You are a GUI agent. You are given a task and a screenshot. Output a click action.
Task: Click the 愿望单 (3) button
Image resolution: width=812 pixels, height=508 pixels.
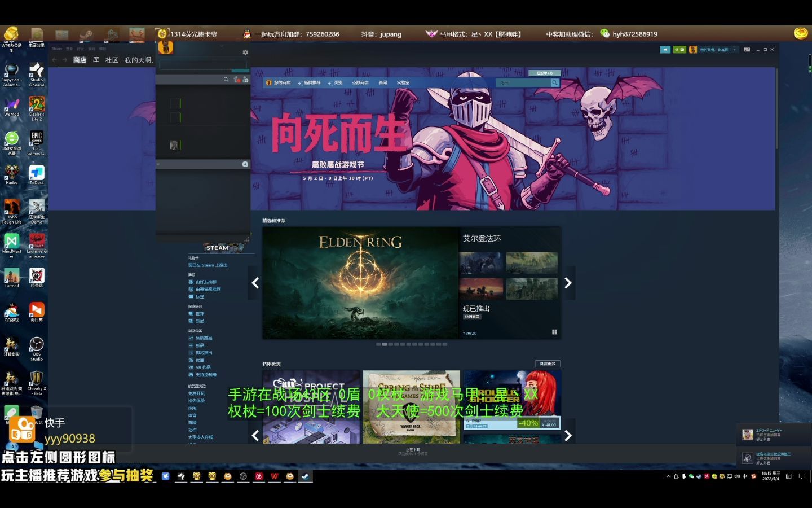[544, 73]
